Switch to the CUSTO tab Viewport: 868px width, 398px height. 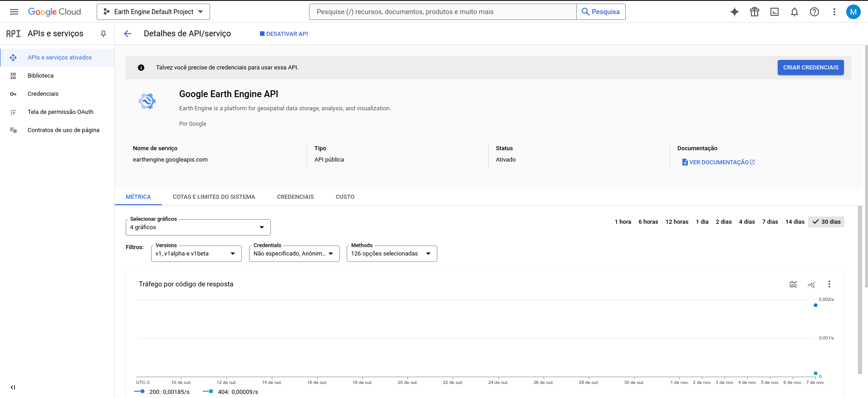[345, 197]
